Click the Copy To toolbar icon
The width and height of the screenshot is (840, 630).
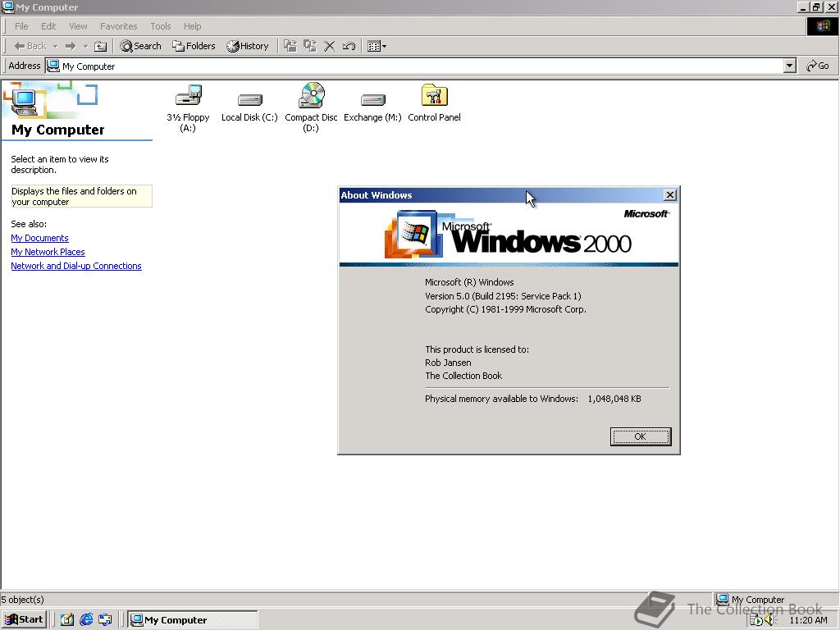coord(309,46)
